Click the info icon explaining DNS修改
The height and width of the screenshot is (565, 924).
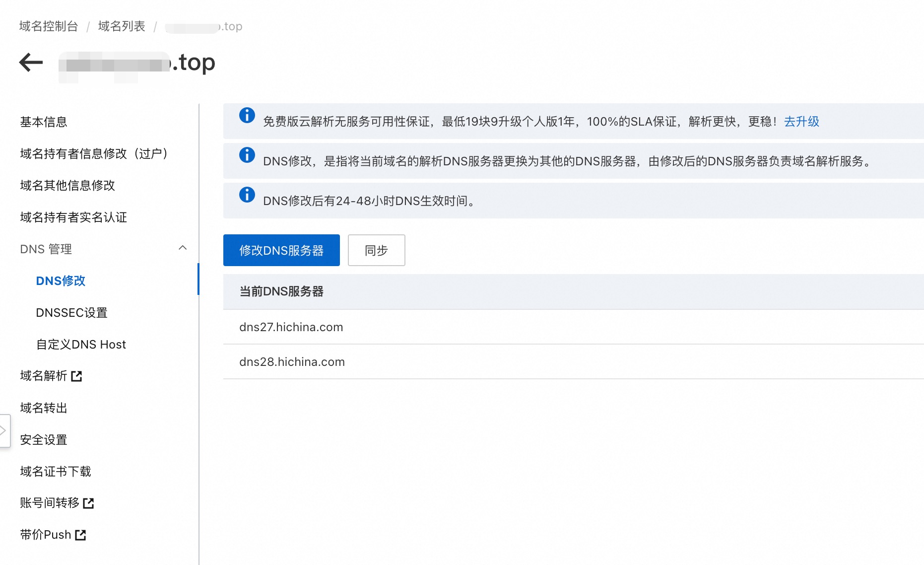(247, 155)
